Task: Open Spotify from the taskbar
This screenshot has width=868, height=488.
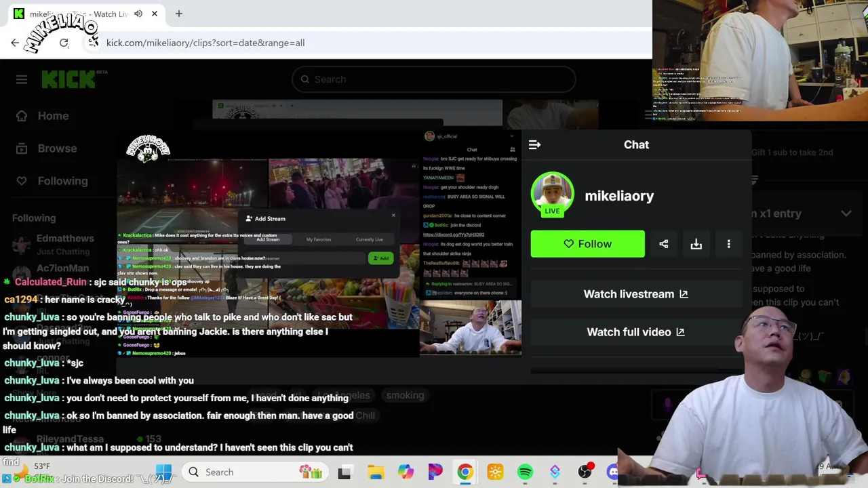Action: [x=525, y=472]
